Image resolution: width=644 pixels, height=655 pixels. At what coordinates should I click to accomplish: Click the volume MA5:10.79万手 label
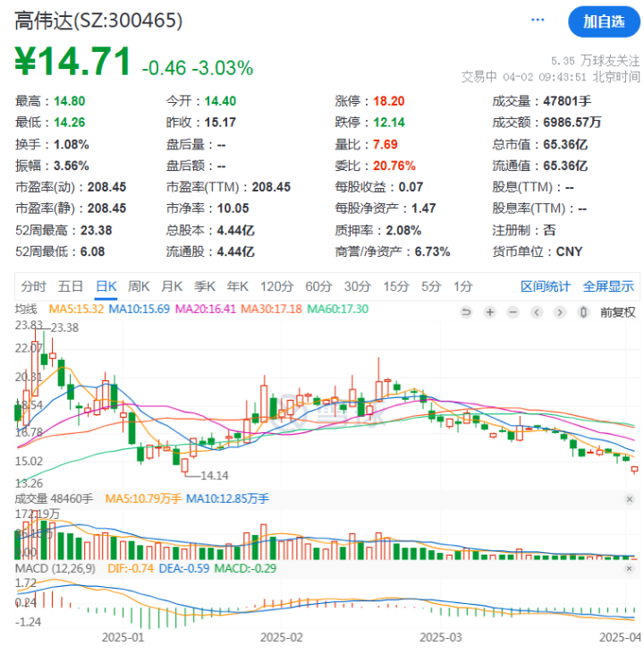tap(143, 498)
